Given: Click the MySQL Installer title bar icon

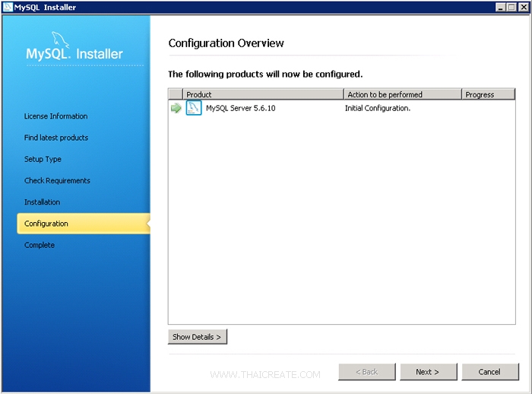Looking at the screenshot, I should pos(8,7).
